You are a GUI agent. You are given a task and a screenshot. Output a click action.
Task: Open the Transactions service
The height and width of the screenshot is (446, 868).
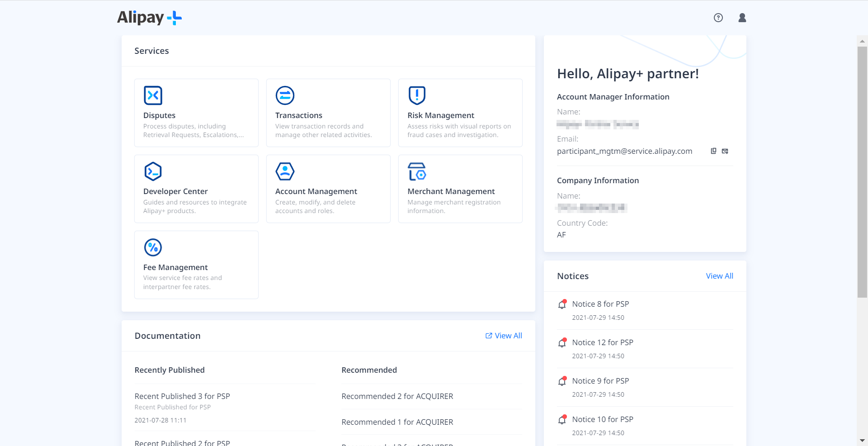coord(328,113)
